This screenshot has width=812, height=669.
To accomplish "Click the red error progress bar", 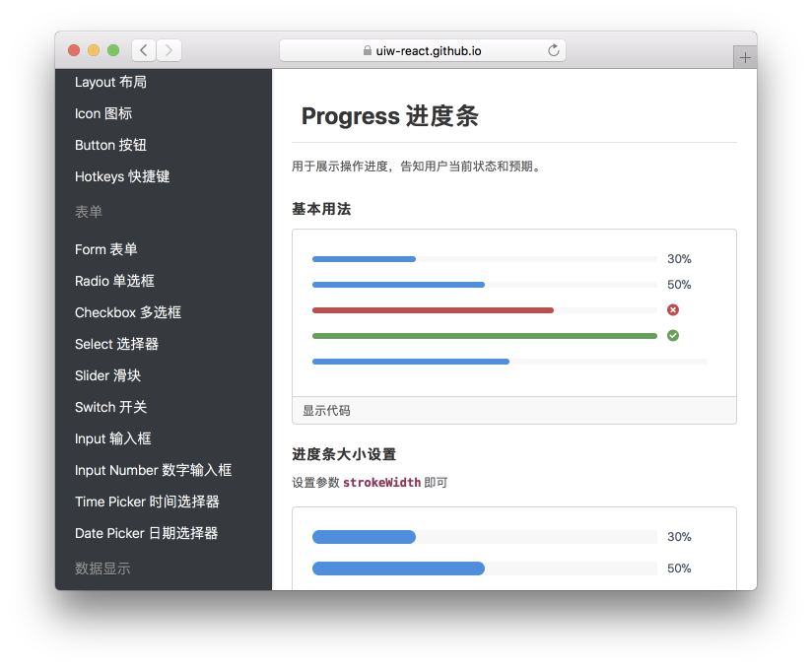I will tap(485, 310).
